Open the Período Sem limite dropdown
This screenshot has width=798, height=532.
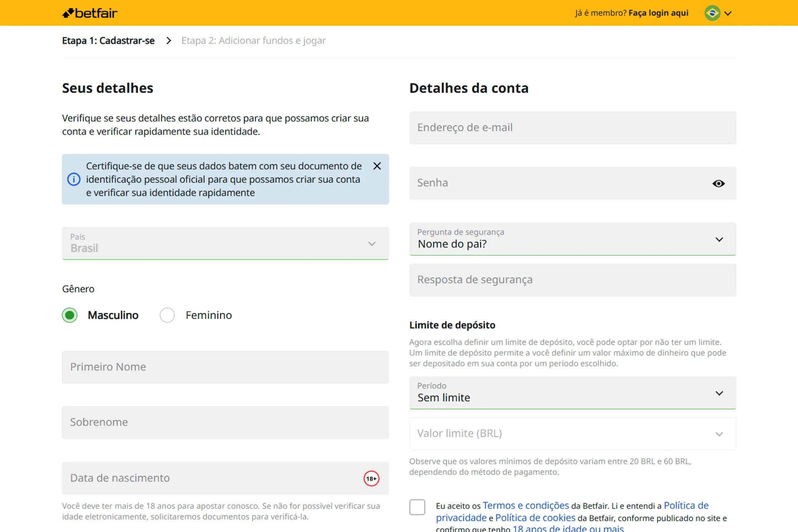[x=572, y=393]
